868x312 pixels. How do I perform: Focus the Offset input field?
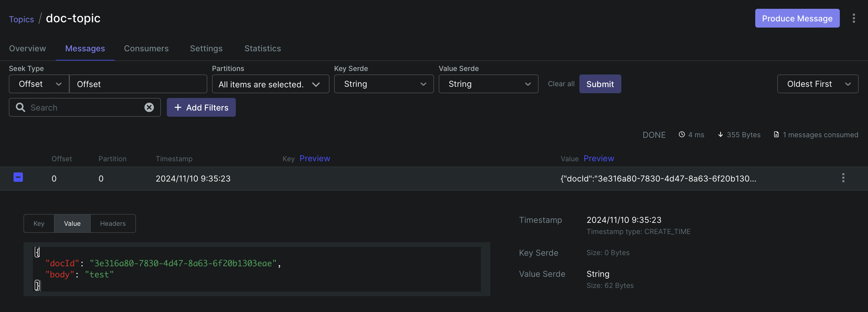click(138, 84)
